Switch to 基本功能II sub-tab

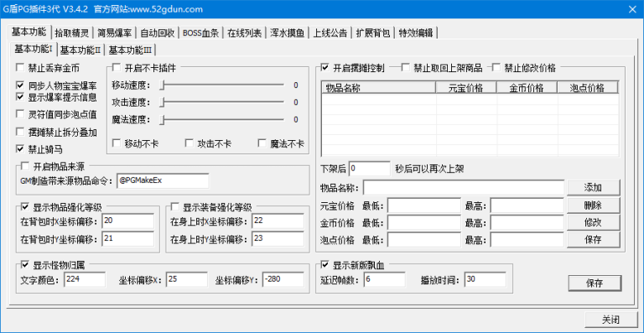[80, 50]
